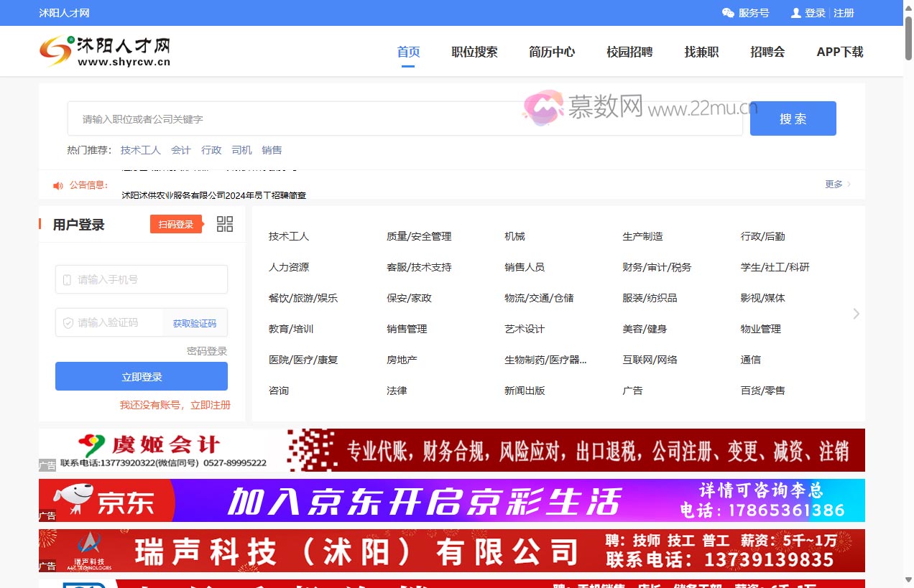This screenshot has height=588, width=914.
Task: Click 我还没有账号，立即注册 registration link
Action: point(174,405)
